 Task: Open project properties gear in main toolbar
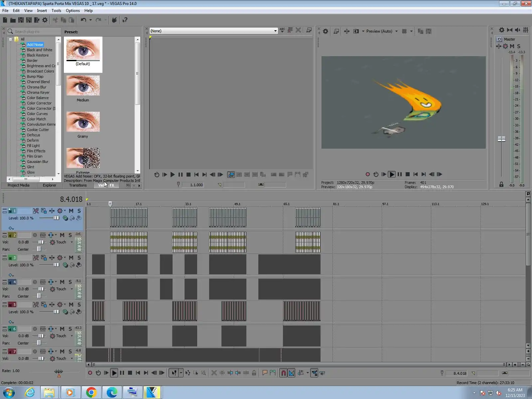tap(45, 20)
